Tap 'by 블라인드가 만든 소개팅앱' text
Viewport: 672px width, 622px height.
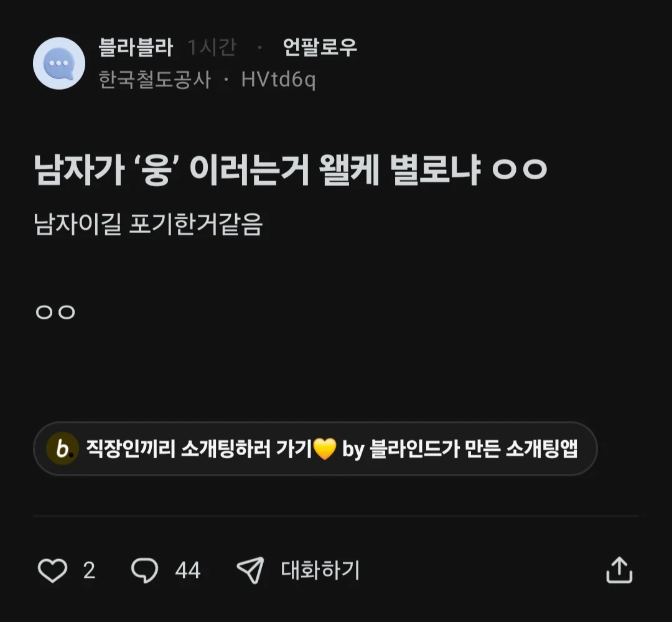coord(460,449)
